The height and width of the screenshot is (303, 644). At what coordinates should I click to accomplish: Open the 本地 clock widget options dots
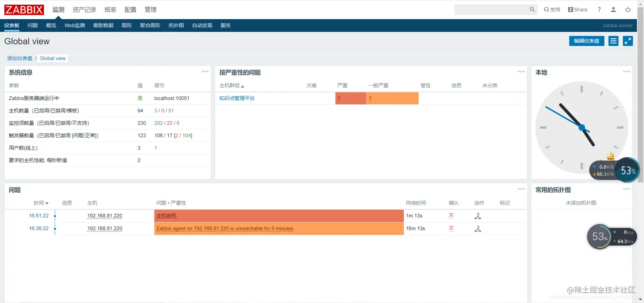pyautogui.click(x=627, y=72)
